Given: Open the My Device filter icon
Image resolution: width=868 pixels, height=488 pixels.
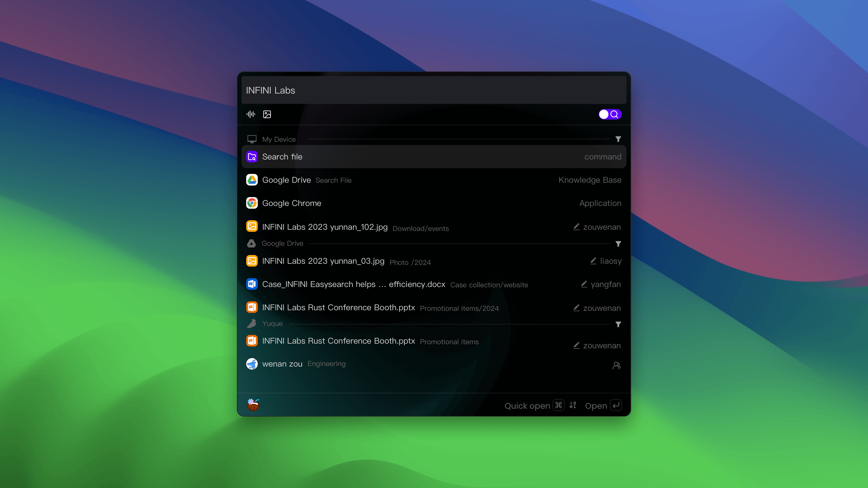Looking at the screenshot, I should pyautogui.click(x=618, y=139).
